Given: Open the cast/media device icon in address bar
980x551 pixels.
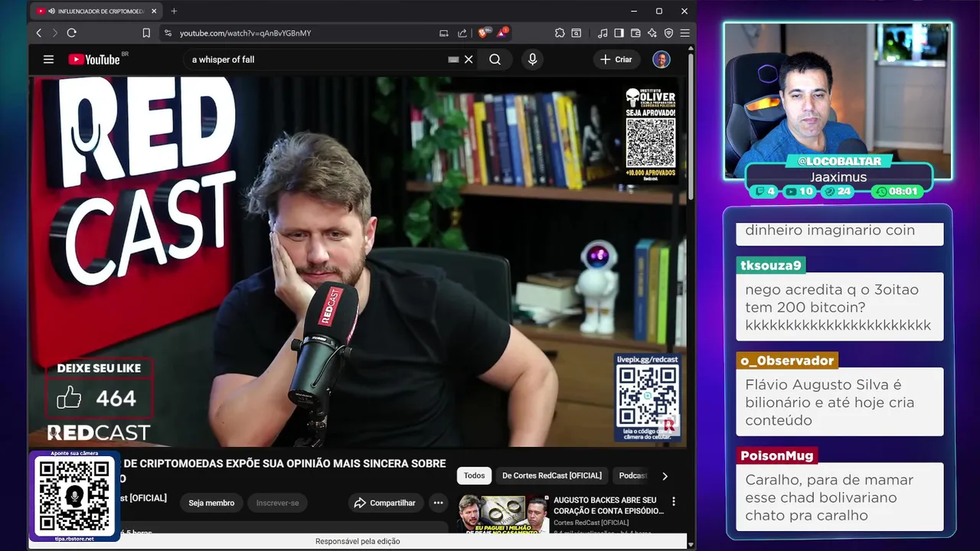Looking at the screenshot, I should (x=443, y=33).
